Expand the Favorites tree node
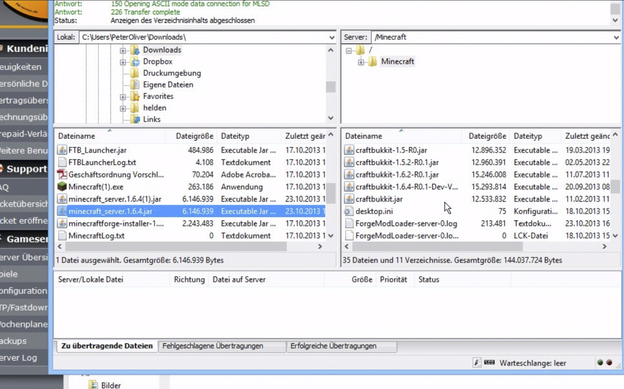 123,97
